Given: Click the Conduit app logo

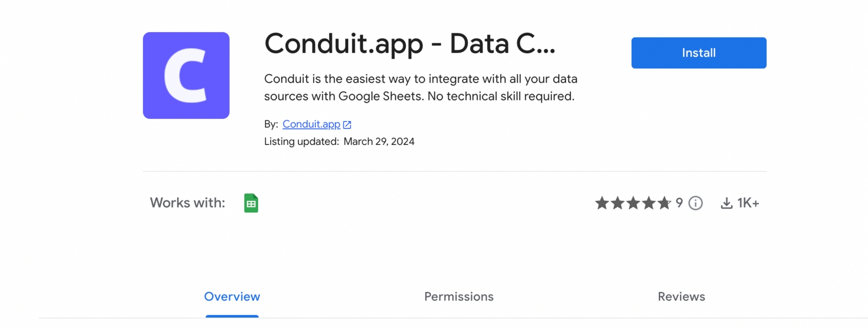Looking at the screenshot, I should click(x=186, y=75).
